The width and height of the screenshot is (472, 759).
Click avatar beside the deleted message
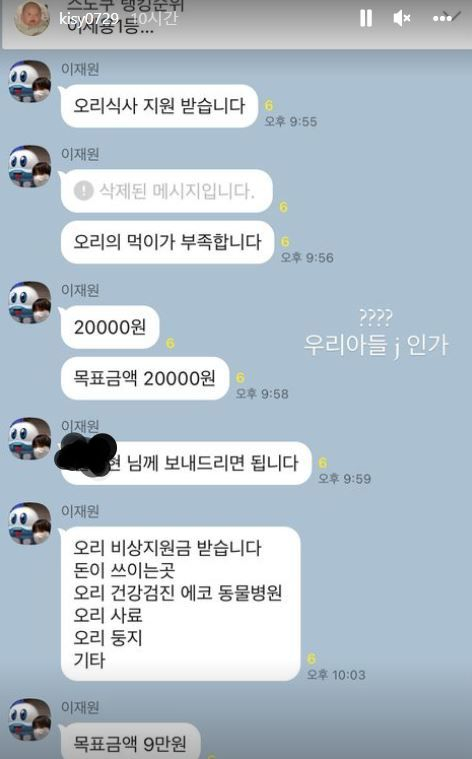click(30, 166)
